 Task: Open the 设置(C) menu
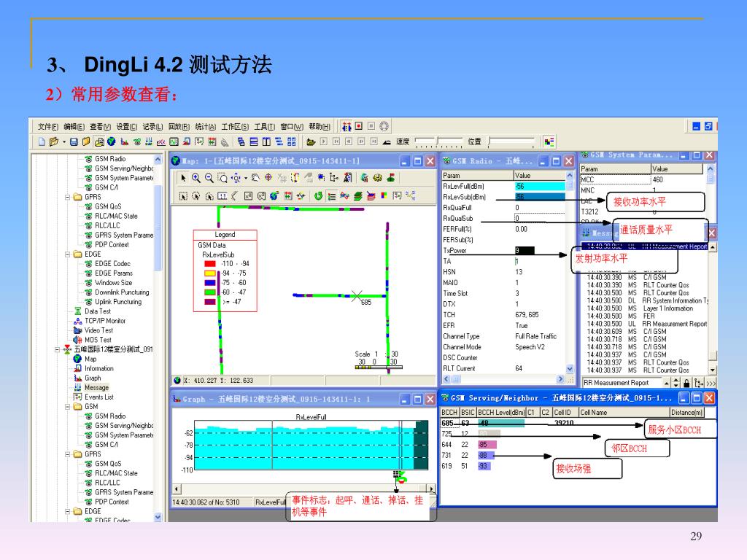click(126, 127)
